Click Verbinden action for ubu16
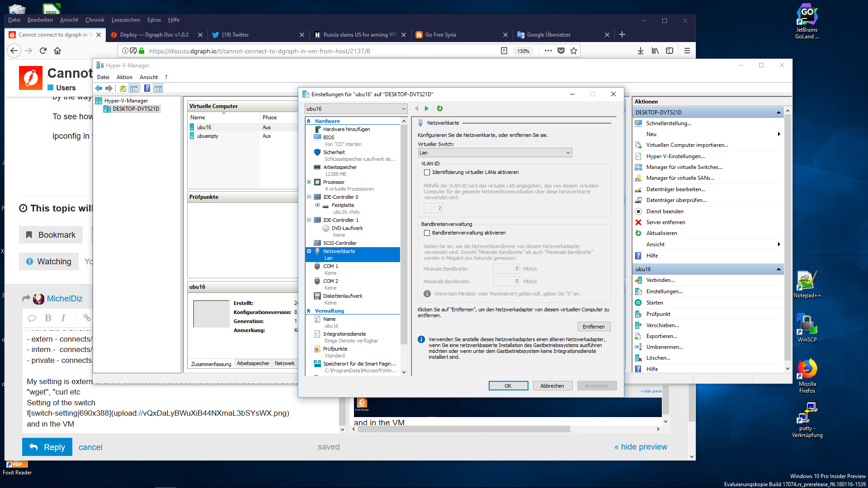The height and width of the screenshot is (488, 868). [x=660, y=280]
